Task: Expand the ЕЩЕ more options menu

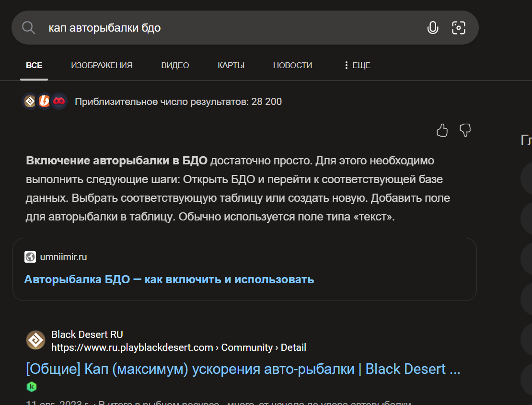Action: point(358,65)
